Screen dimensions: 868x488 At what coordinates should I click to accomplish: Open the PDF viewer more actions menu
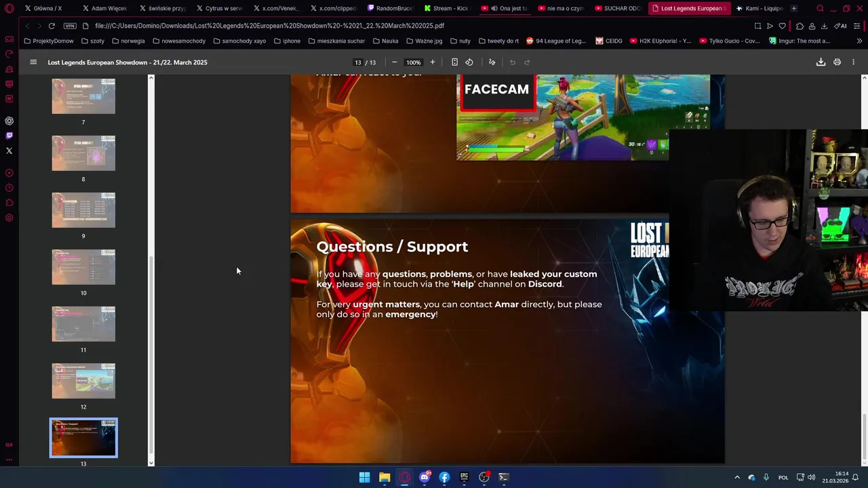point(853,62)
